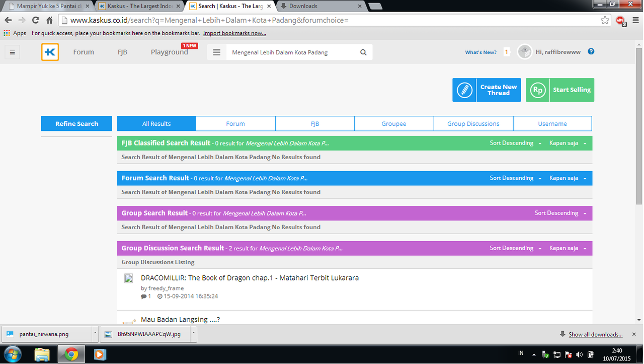Open Group Discussion Kapan saja dropdown

click(568, 248)
